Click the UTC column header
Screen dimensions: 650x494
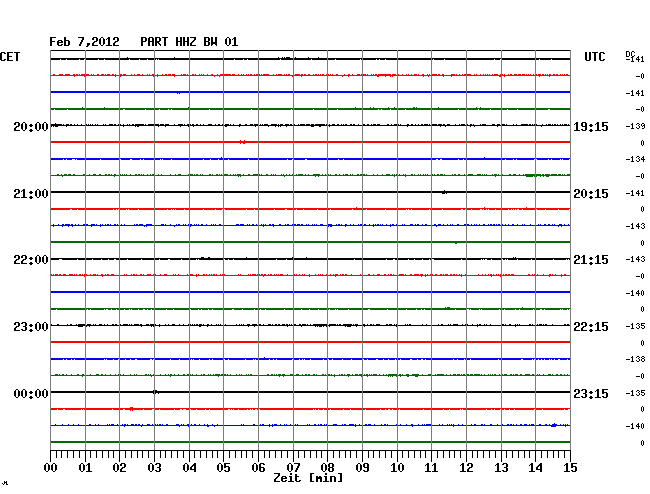click(595, 57)
